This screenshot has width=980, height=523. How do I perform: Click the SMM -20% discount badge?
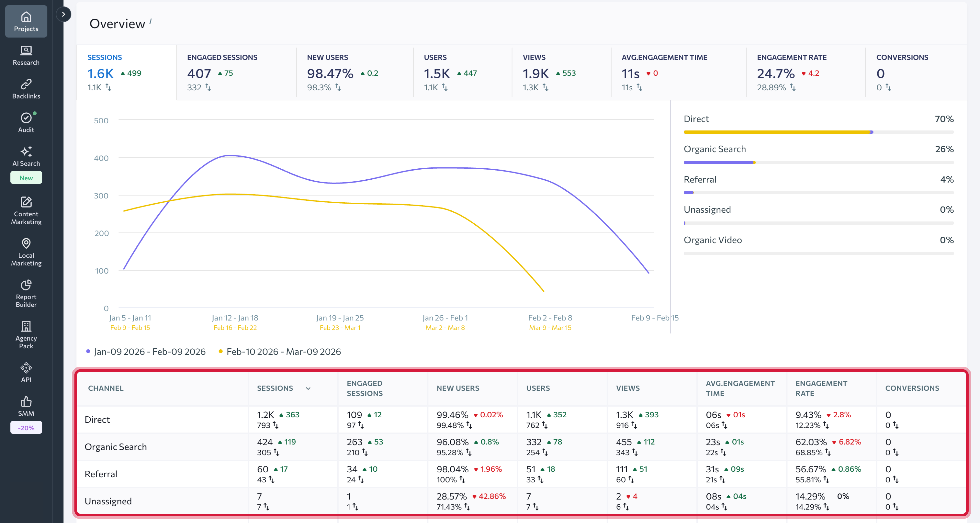coord(26,428)
